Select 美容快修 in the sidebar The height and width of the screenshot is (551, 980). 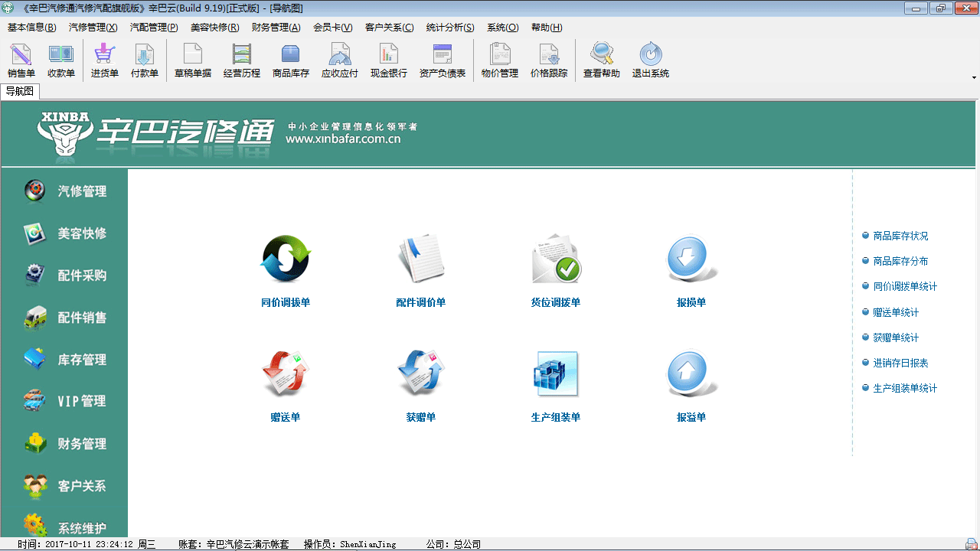pyautogui.click(x=64, y=233)
